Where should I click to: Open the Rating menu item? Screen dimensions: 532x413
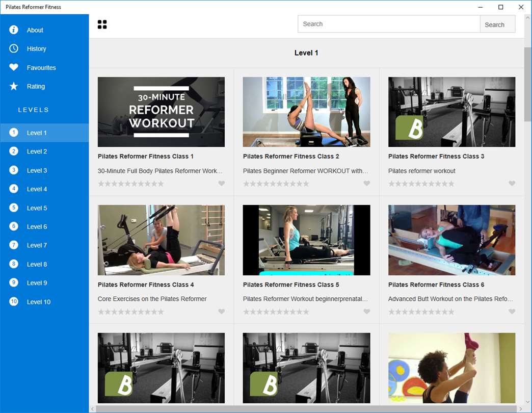point(44,86)
